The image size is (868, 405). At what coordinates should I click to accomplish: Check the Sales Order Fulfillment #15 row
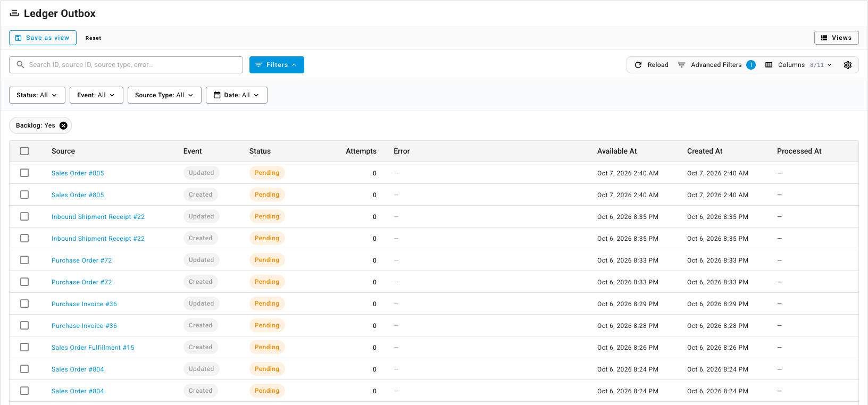coord(24,347)
